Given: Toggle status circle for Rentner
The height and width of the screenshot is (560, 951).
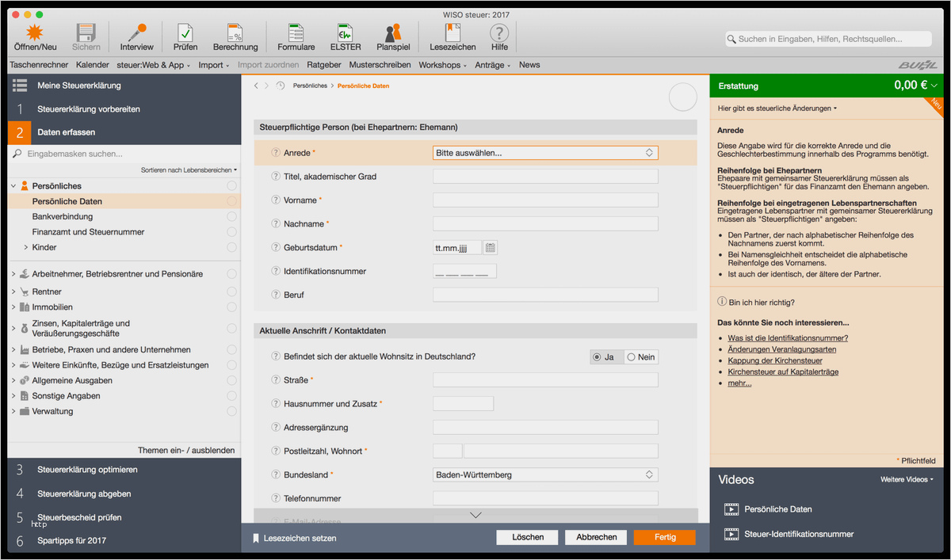Looking at the screenshot, I should pos(231,291).
